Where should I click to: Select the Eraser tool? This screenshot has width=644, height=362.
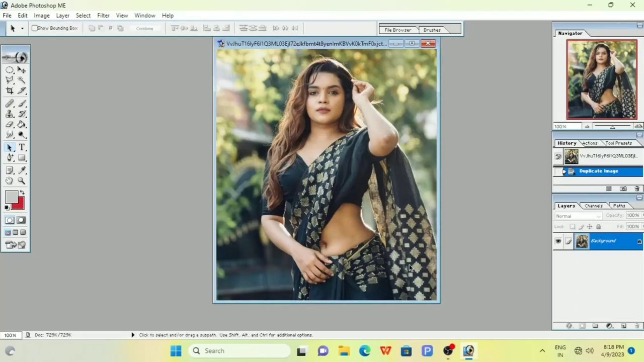click(10, 124)
